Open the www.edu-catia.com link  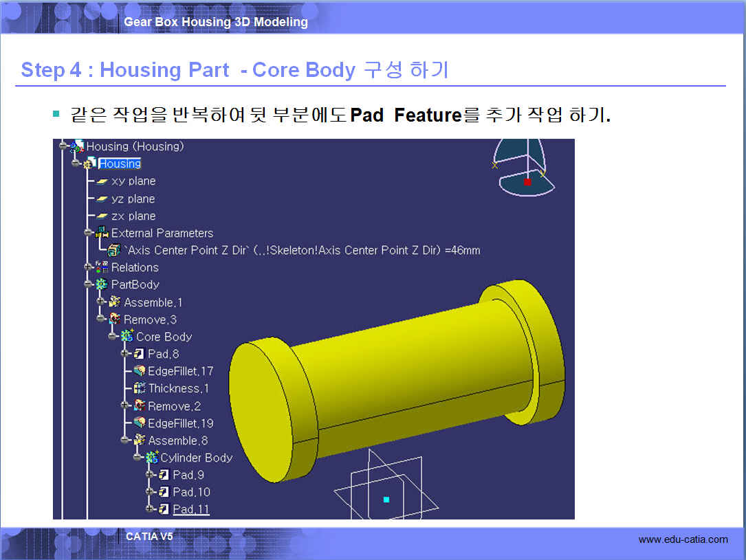pos(683,539)
